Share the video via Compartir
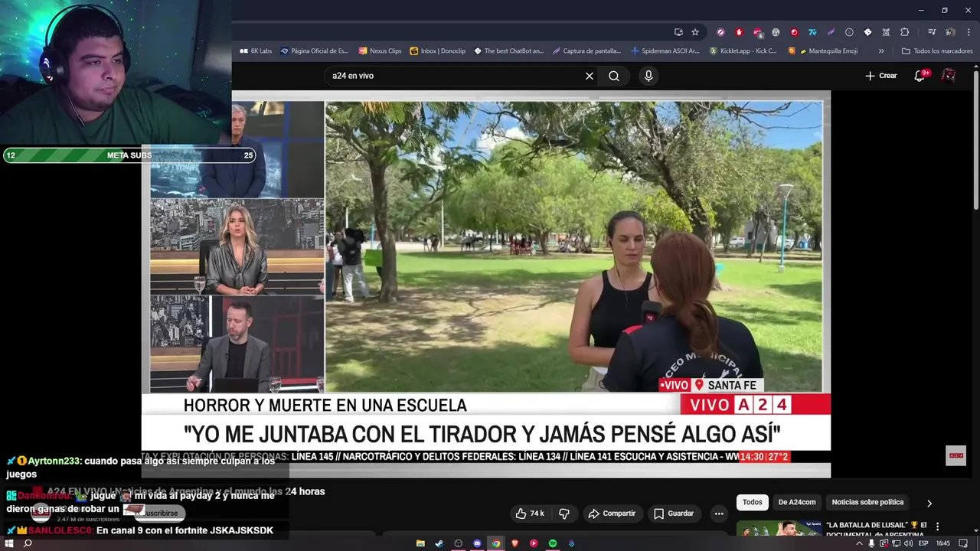Screen dimensions: 980x551 point(612,514)
